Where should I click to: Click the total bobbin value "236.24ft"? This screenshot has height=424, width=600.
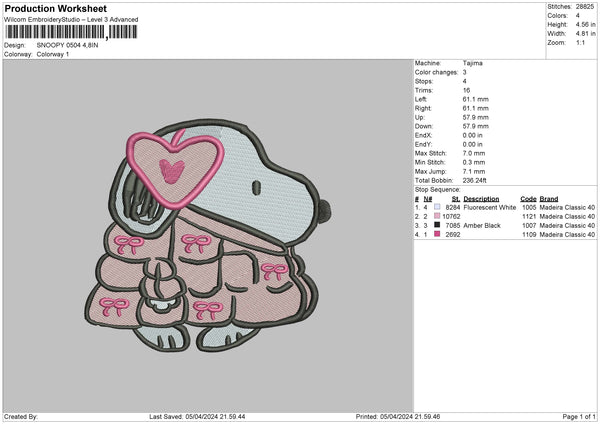pos(474,180)
